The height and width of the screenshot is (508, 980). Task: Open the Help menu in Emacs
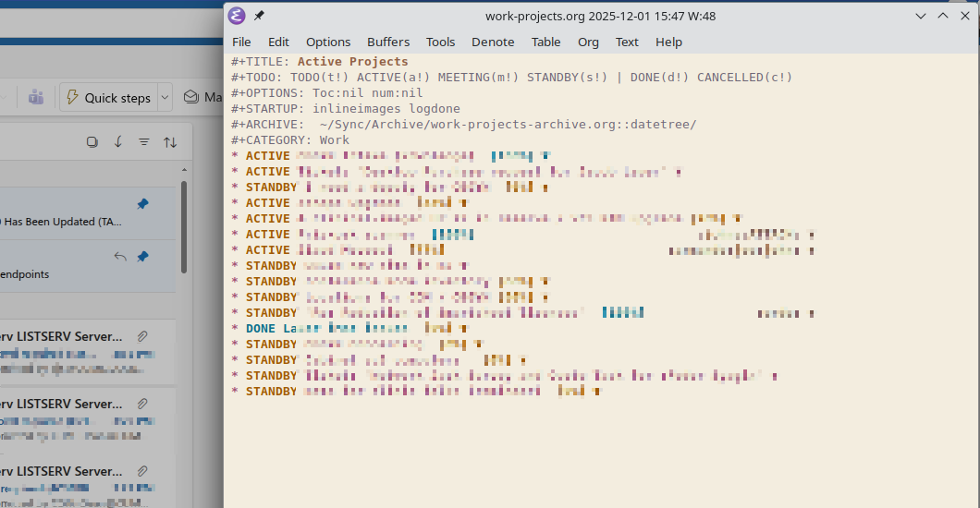pos(668,42)
